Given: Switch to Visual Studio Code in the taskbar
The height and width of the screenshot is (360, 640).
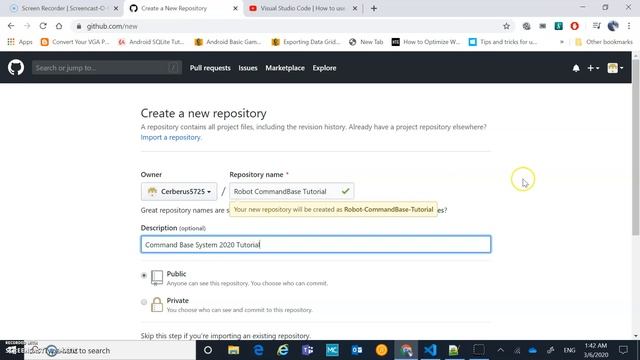Looking at the screenshot, I should pyautogui.click(x=430, y=350).
